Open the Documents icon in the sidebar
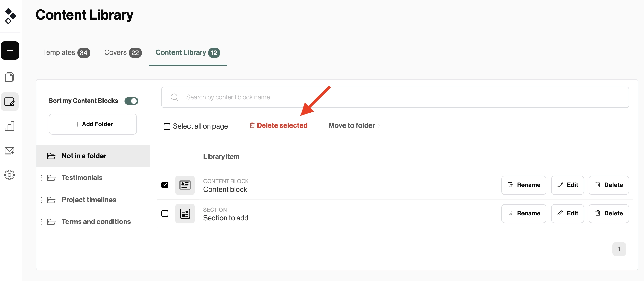The image size is (644, 281). [x=10, y=77]
